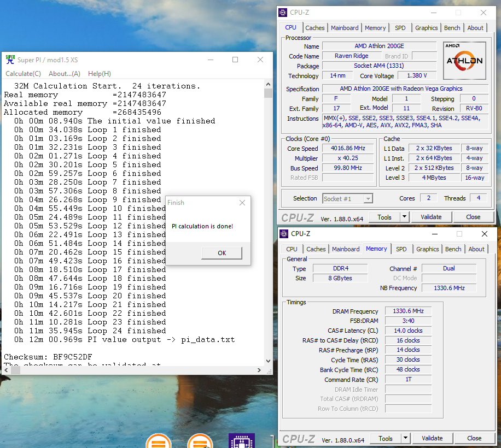This screenshot has height=448, width=501.
Task: Open the Calculate(C) menu in Super PI
Action: tap(24, 74)
